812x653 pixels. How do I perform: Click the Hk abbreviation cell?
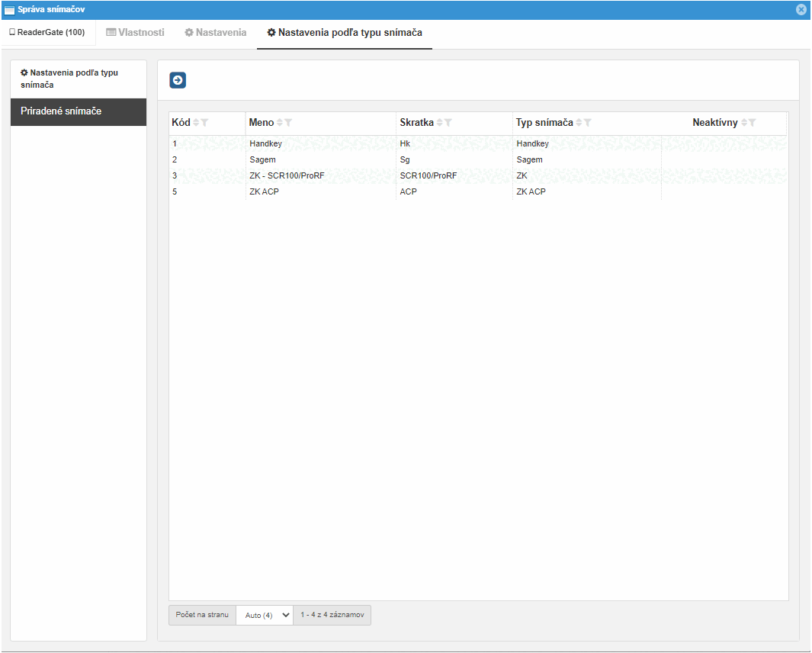[405, 144]
